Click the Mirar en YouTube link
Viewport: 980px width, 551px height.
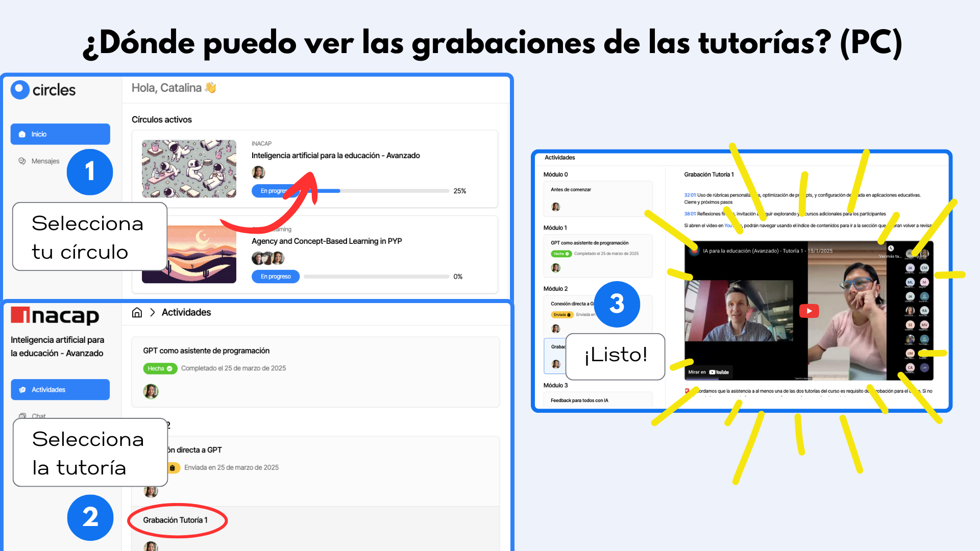point(708,372)
